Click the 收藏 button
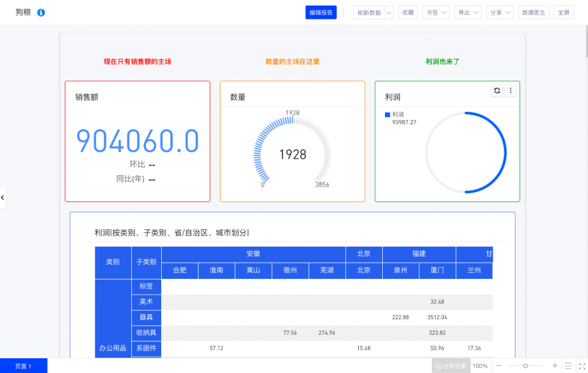The width and height of the screenshot is (588, 373). [x=408, y=13]
